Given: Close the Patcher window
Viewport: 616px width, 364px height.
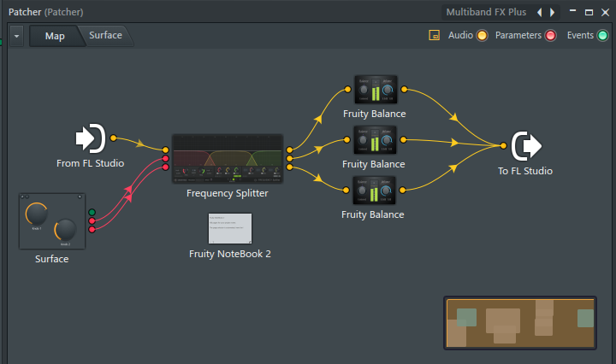Looking at the screenshot, I should coord(606,12).
